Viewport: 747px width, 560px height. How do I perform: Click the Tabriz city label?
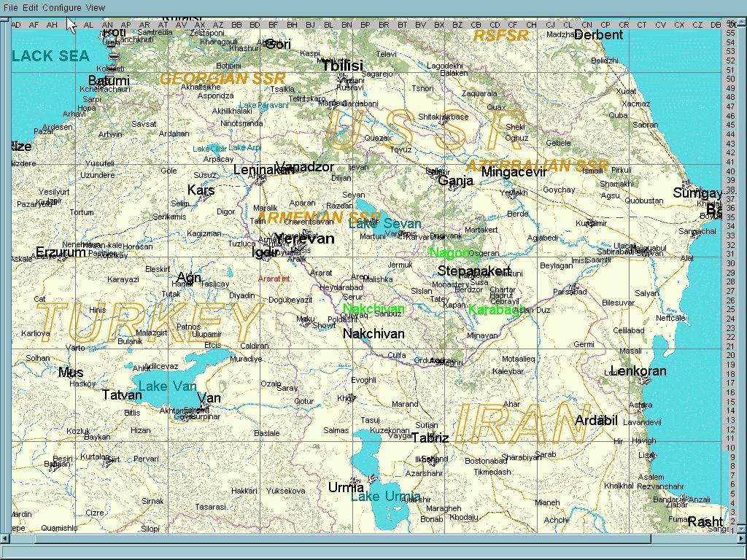point(430,437)
